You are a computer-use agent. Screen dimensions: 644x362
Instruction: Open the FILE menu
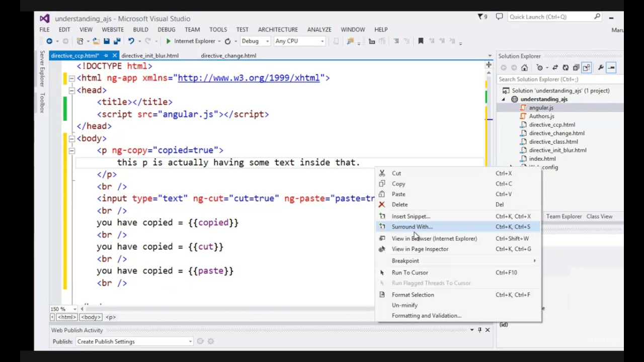point(44,30)
